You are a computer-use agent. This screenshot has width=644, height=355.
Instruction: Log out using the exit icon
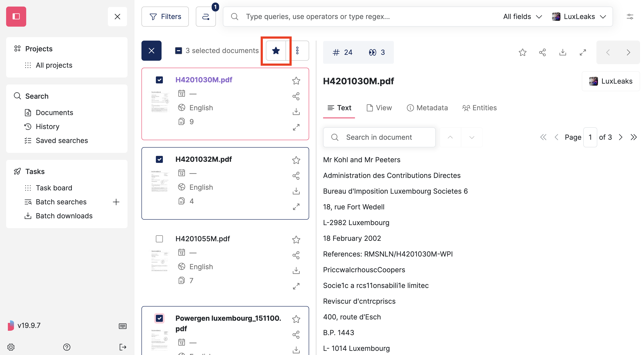tap(123, 347)
